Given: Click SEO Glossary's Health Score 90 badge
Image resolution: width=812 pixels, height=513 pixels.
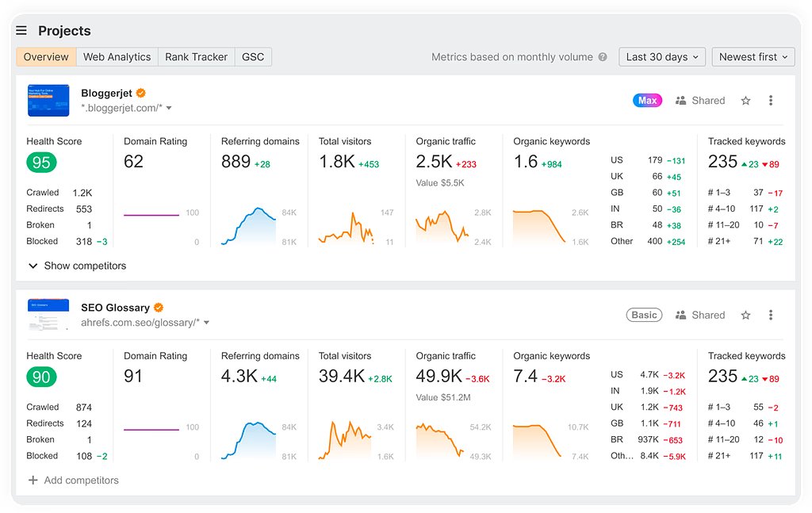Looking at the screenshot, I should (x=41, y=377).
